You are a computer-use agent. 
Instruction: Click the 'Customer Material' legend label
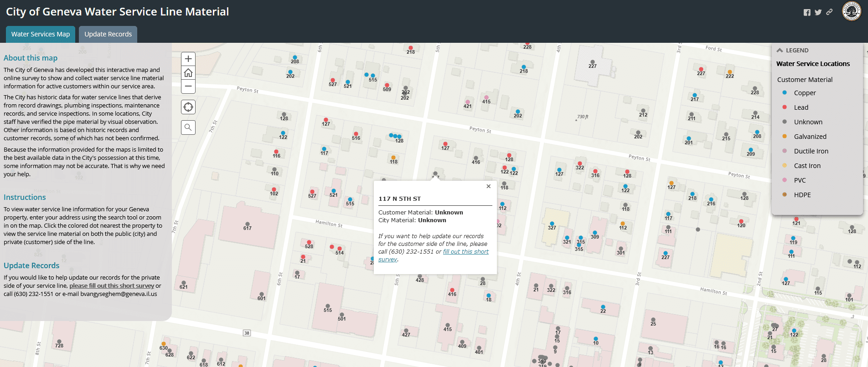[x=805, y=79]
